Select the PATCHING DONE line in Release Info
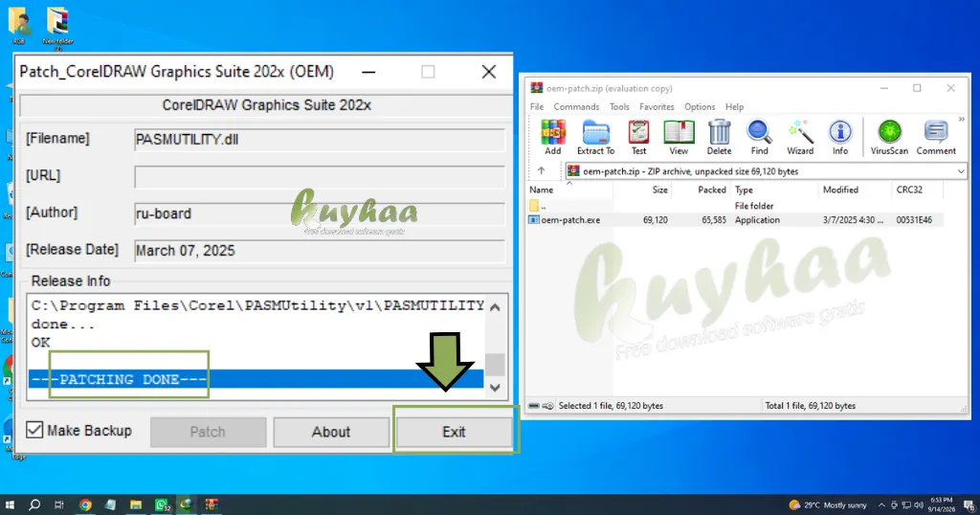This screenshot has height=515, width=980. 256,379
